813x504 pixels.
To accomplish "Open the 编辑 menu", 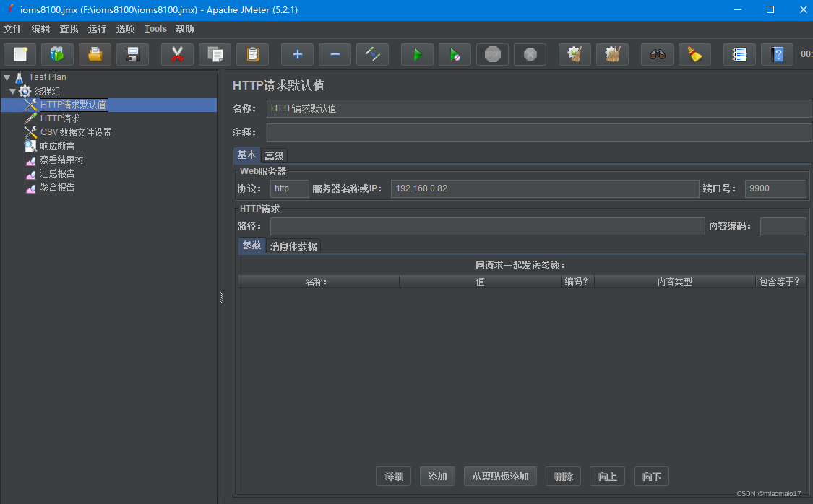I will [x=41, y=29].
